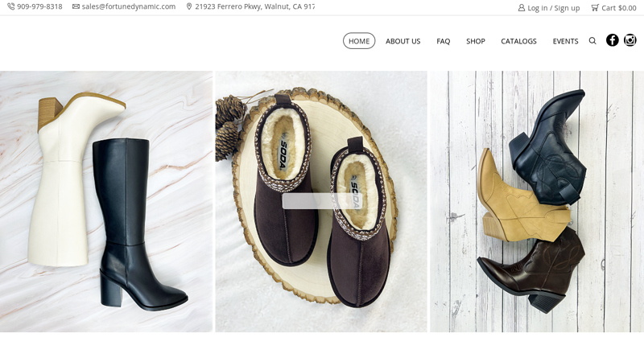This screenshot has width=644, height=362.
Task: Open the Facebook page icon
Action: pyautogui.click(x=613, y=40)
